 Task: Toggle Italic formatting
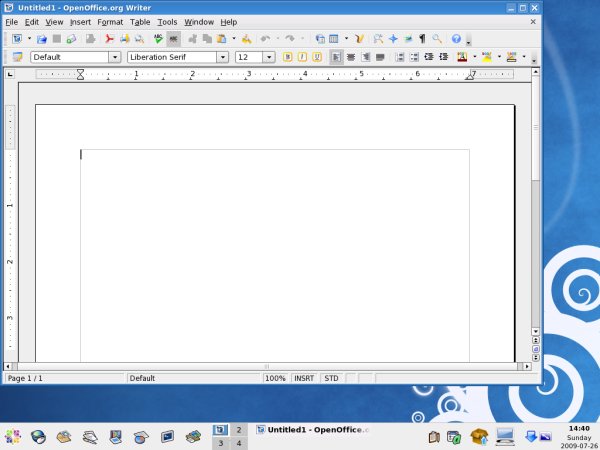[302, 57]
